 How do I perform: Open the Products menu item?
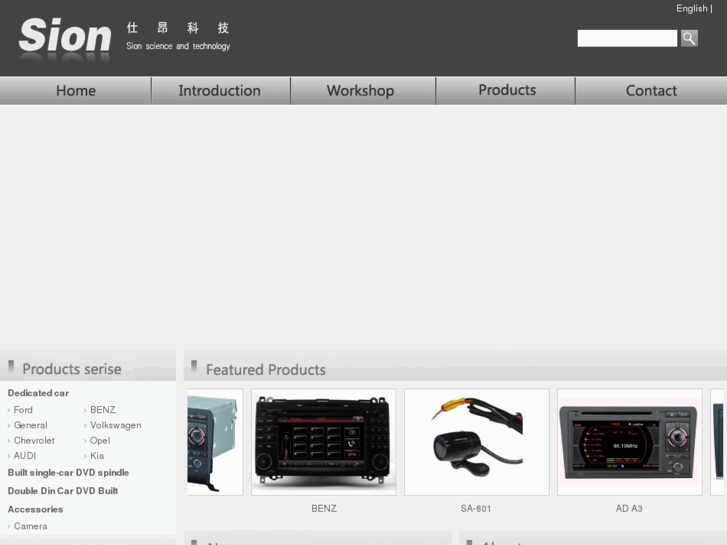tap(507, 90)
